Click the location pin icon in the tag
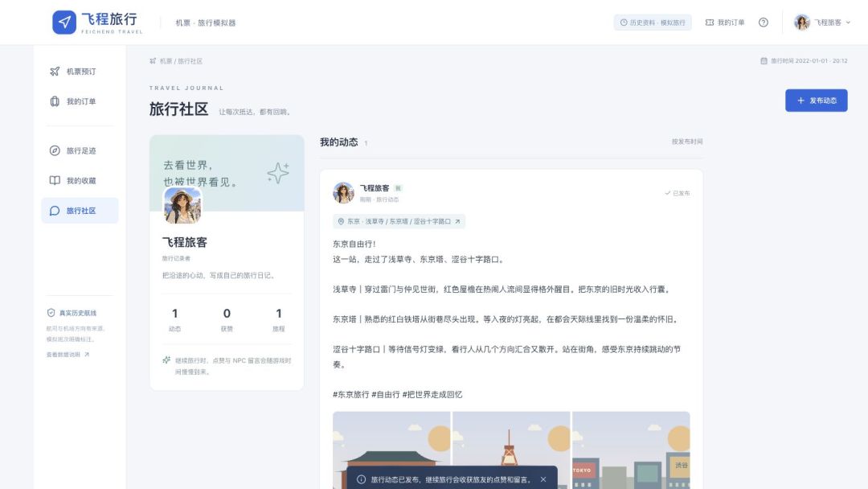This screenshot has height=489, width=868. pyautogui.click(x=341, y=221)
